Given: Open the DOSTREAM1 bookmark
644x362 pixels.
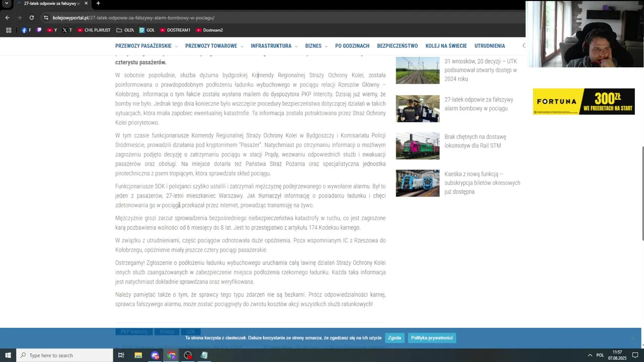Looking at the screenshot, I should click(x=175, y=30).
